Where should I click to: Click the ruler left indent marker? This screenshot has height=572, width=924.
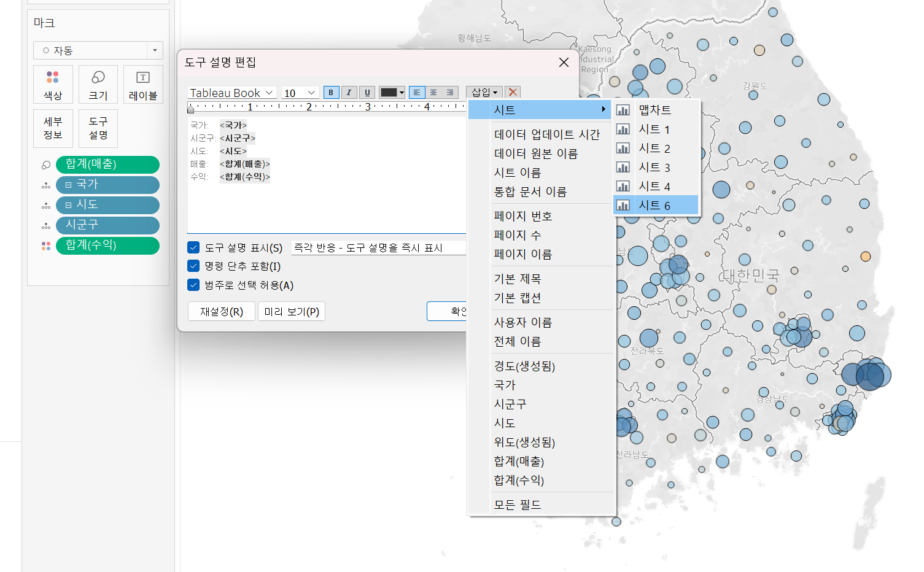[x=191, y=109]
